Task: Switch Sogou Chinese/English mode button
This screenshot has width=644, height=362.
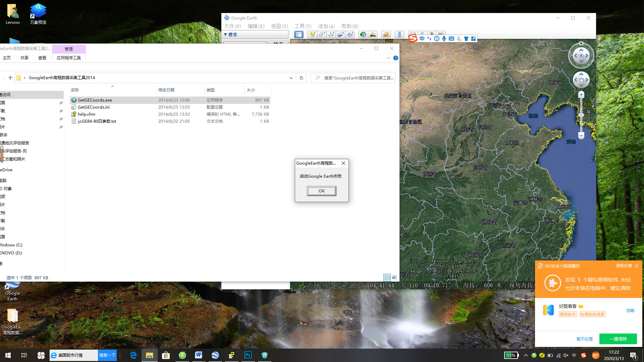Action: (x=422, y=39)
